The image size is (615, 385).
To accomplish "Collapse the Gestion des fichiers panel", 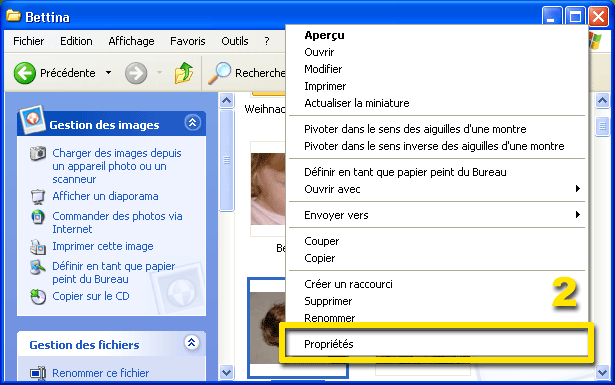I will (191, 343).
